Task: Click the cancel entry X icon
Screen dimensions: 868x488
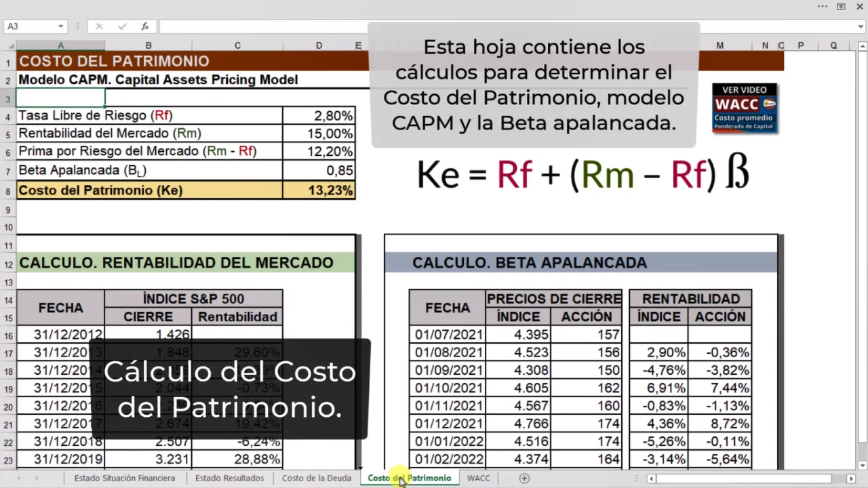Action: pyautogui.click(x=99, y=26)
